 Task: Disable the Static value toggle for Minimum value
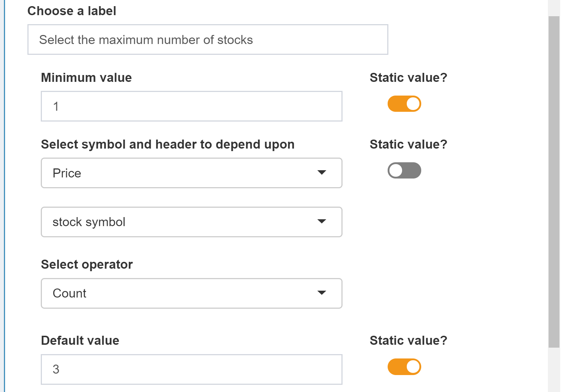coord(404,104)
